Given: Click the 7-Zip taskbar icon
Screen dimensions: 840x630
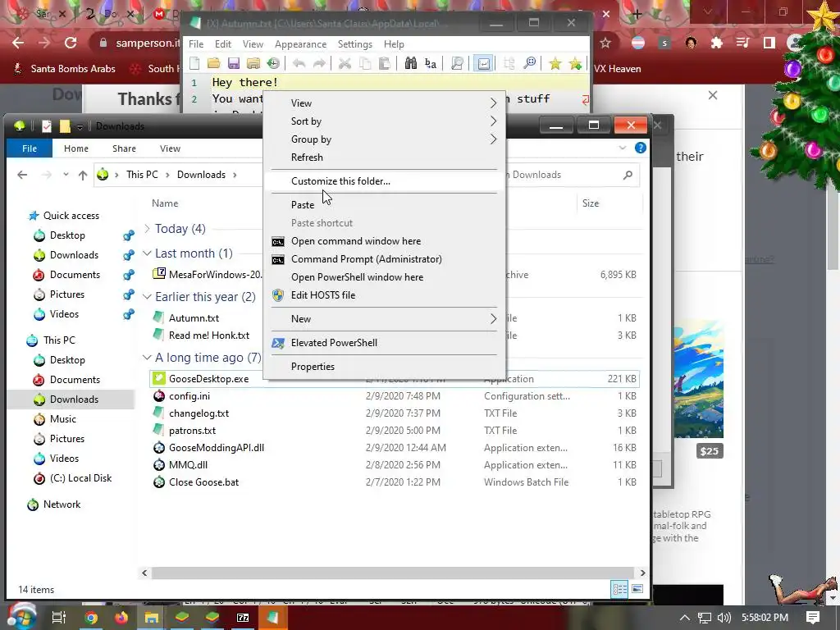Looking at the screenshot, I should point(243,618).
